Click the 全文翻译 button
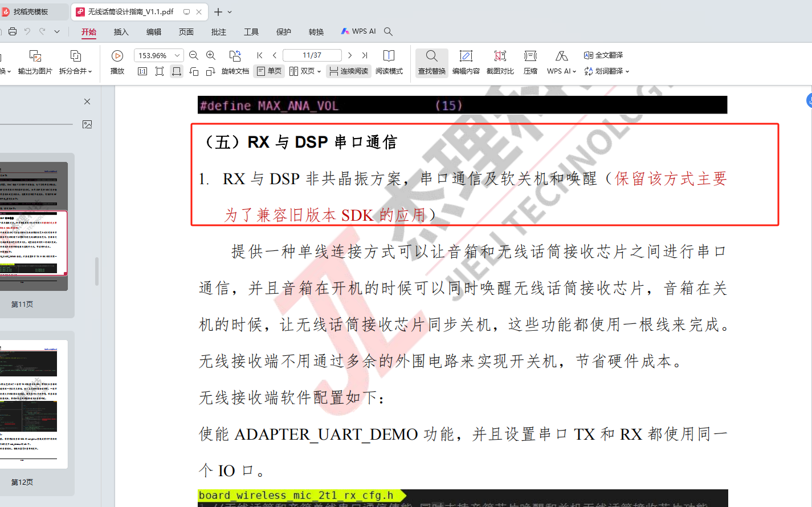 [603, 55]
